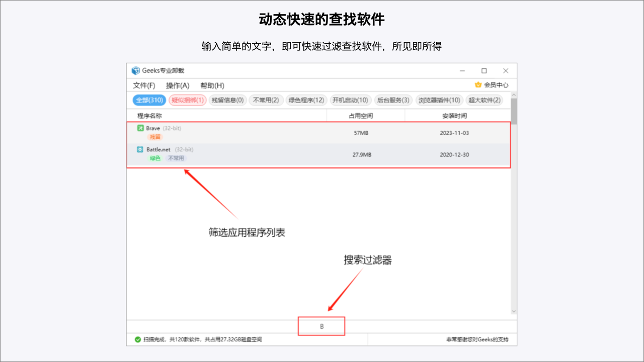Close the Geeks uninstaller window

coord(506,71)
